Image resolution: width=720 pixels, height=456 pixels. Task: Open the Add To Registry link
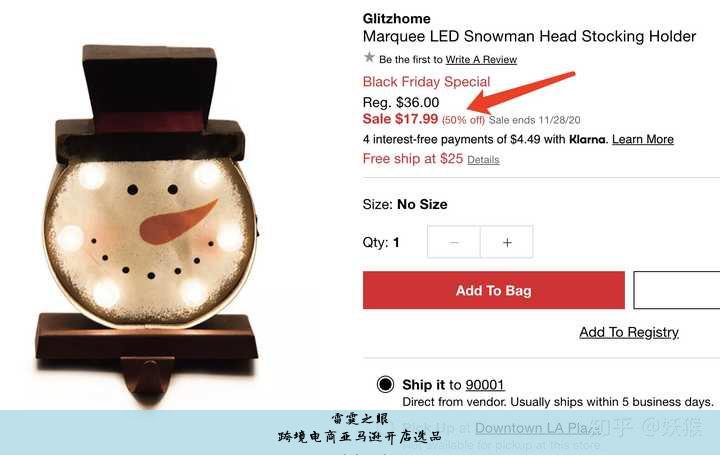[x=629, y=332]
